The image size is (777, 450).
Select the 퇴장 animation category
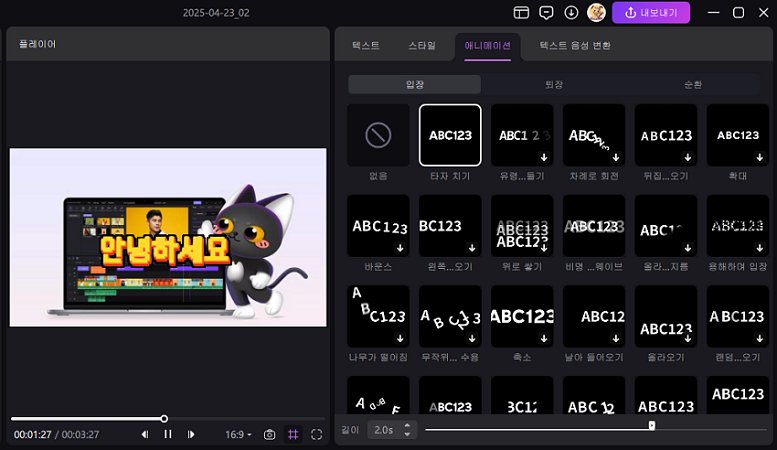pyautogui.click(x=554, y=84)
